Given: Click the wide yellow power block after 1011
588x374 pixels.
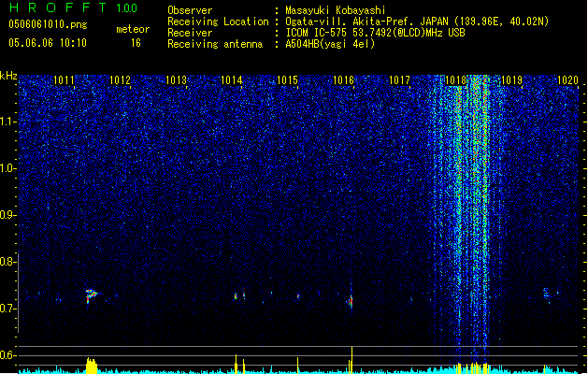Looking at the screenshot, I should coord(91,366).
